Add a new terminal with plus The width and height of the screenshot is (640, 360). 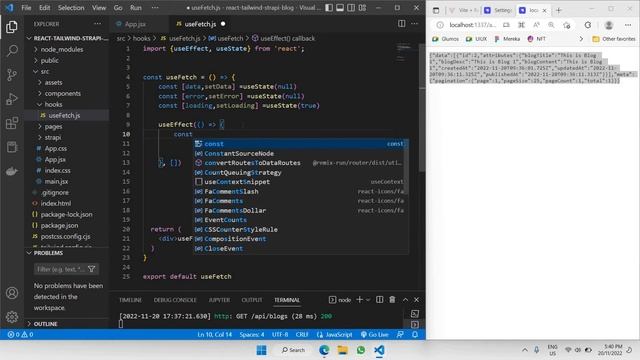pos(360,300)
